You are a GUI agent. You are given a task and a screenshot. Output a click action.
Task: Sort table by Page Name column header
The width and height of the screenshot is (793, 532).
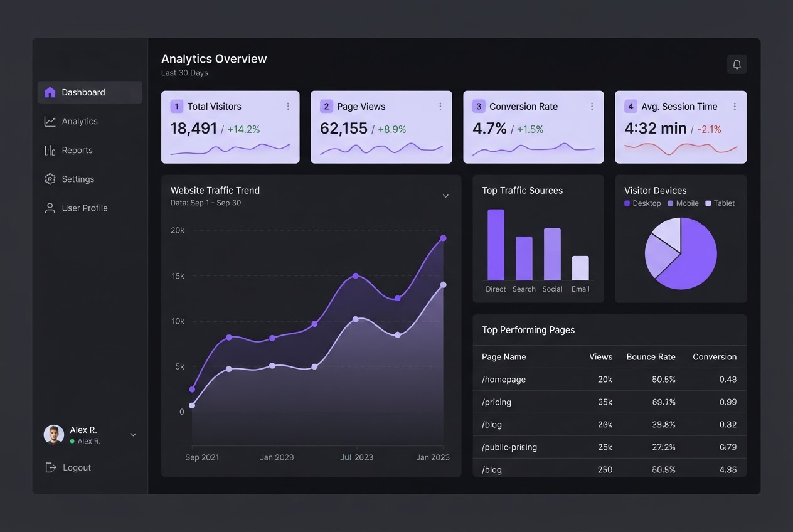point(504,357)
